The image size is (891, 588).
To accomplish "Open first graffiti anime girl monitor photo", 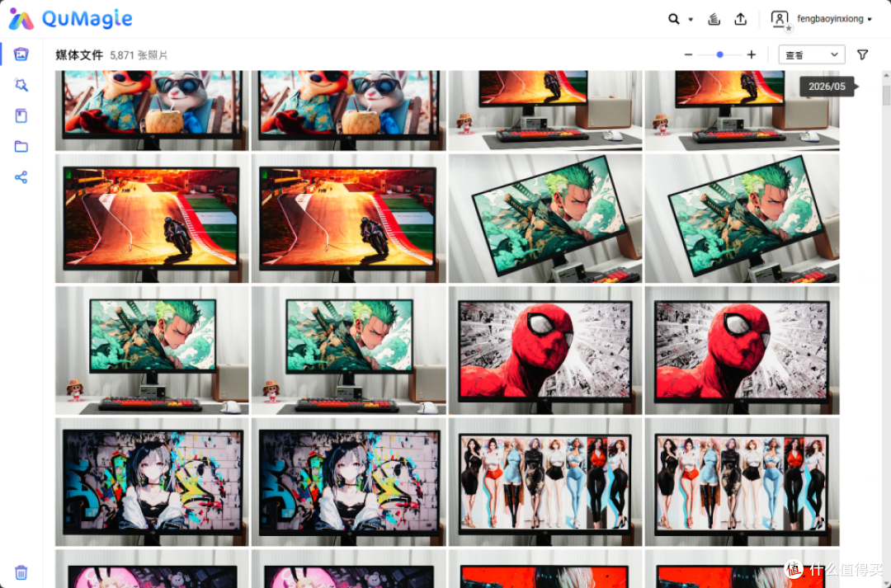I will click(152, 482).
